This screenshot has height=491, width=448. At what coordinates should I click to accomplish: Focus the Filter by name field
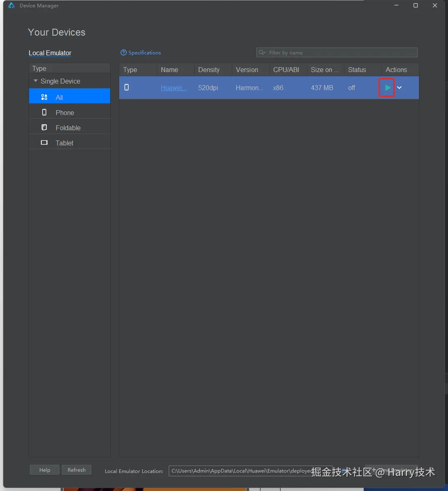coord(340,52)
